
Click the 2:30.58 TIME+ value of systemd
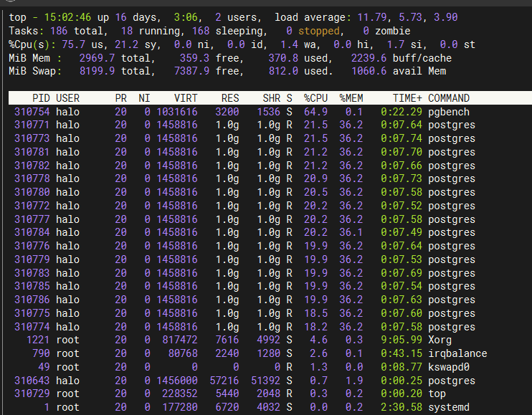click(x=402, y=407)
